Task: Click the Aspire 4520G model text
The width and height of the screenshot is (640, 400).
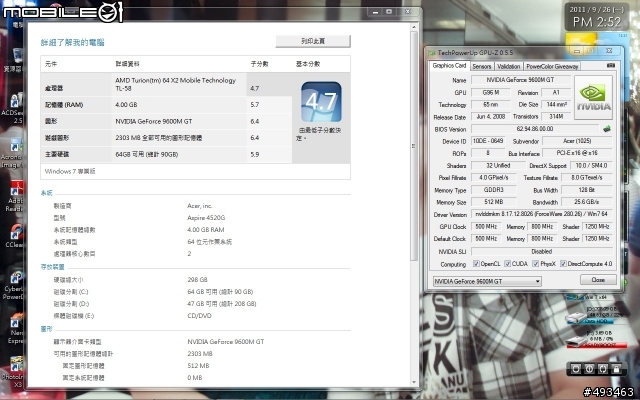Action: (206, 218)
